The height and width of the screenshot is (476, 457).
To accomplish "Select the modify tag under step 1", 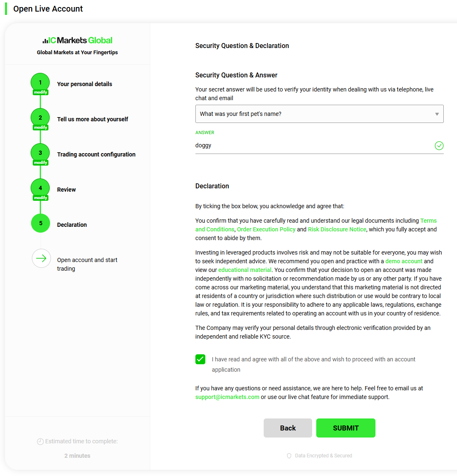I will click(41, 92).
